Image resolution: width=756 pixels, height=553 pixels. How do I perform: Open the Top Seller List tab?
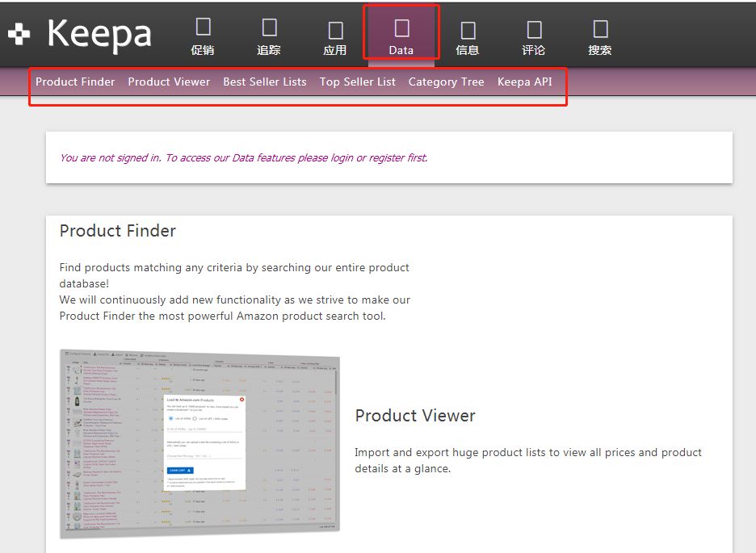coord(358,82)
